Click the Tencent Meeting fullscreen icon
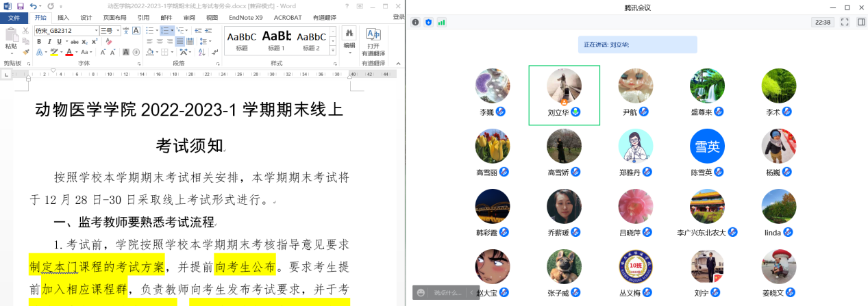This screenshot has height=306, width=868. (845, 22)
